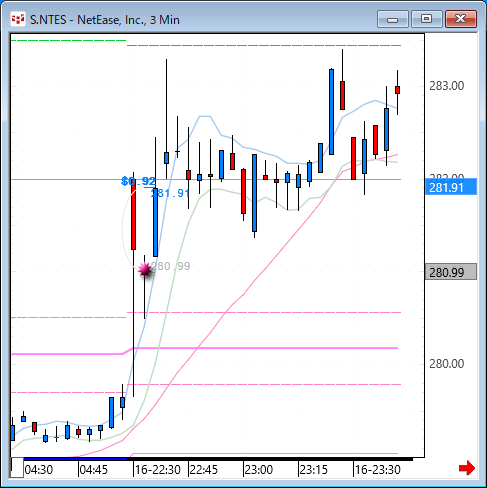Screen dimensions: 487x488
Task: Click the 283.00 price axis label
Action: pos(446,86)
